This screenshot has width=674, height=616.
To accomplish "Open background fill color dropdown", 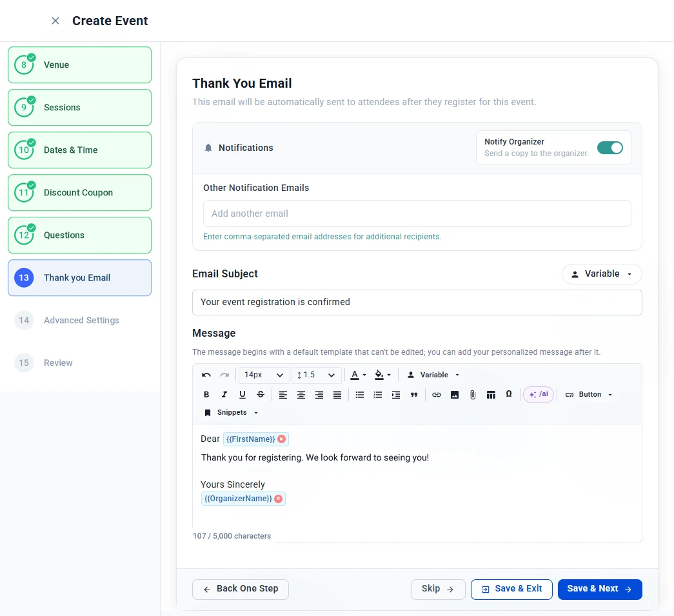I will click(382, 375).
